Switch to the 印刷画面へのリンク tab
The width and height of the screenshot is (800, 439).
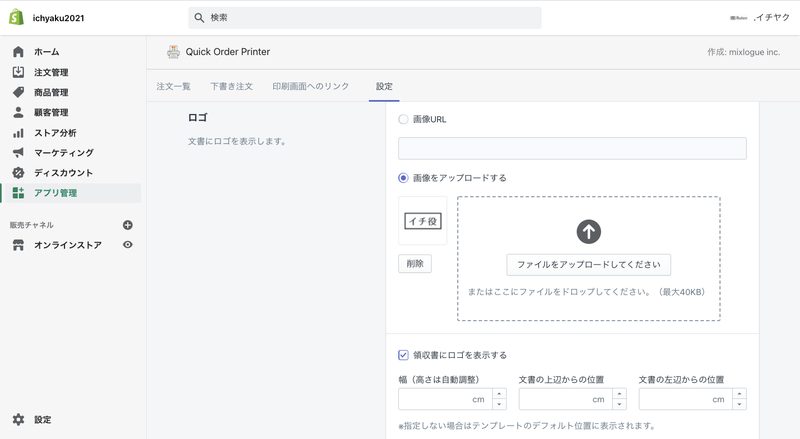(x=311, y=86)
